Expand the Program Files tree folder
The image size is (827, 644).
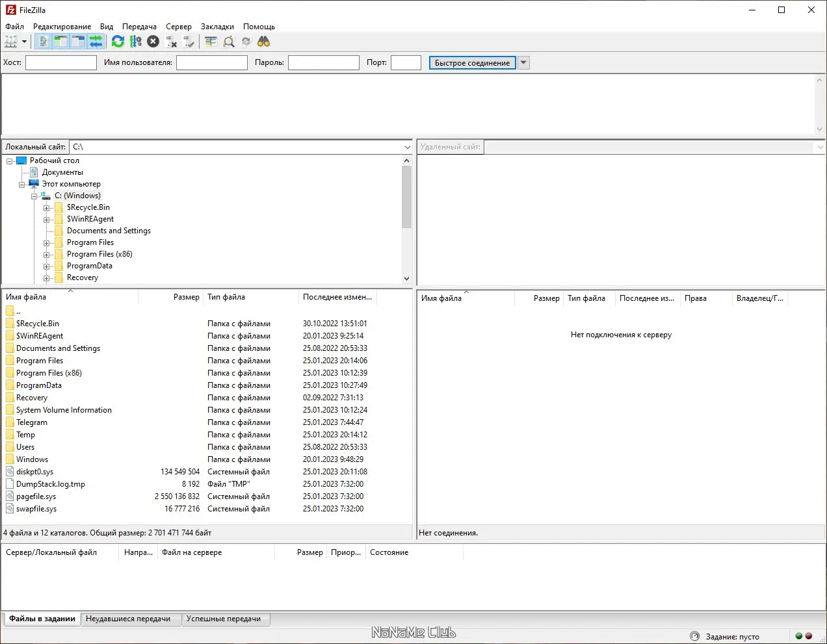(47, 243)
